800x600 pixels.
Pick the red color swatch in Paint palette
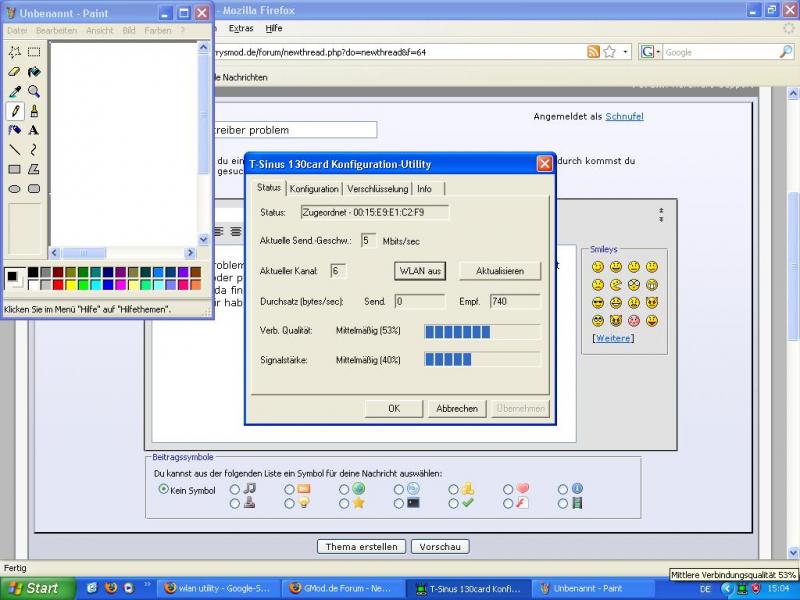pos(58,285)
